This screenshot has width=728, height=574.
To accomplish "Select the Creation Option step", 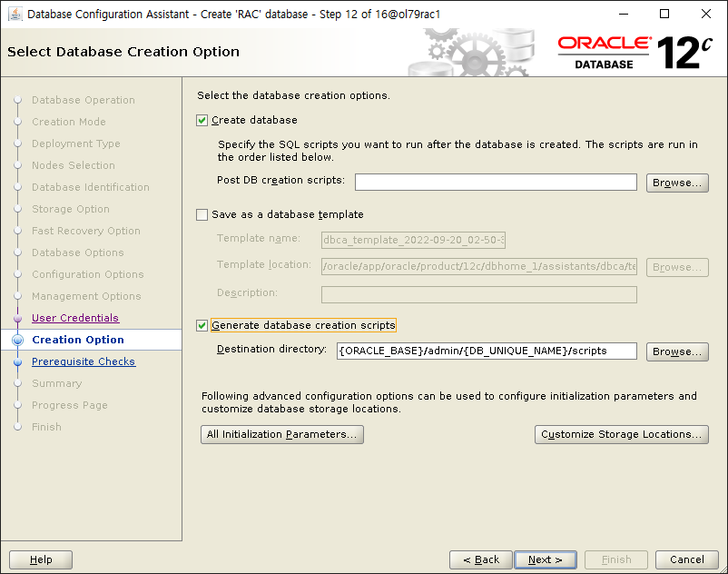I will tap(78, 340).
